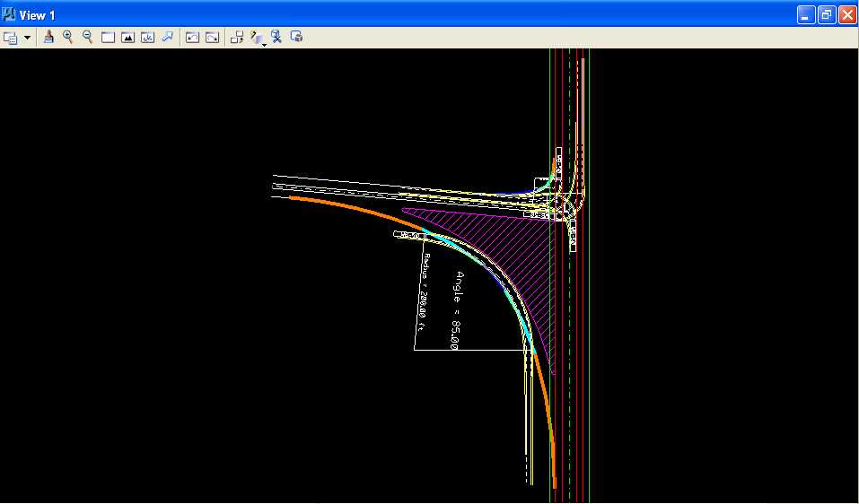Click the Copy View icon
This screenshot has width=859, height=504.
(x=237, y=38)
